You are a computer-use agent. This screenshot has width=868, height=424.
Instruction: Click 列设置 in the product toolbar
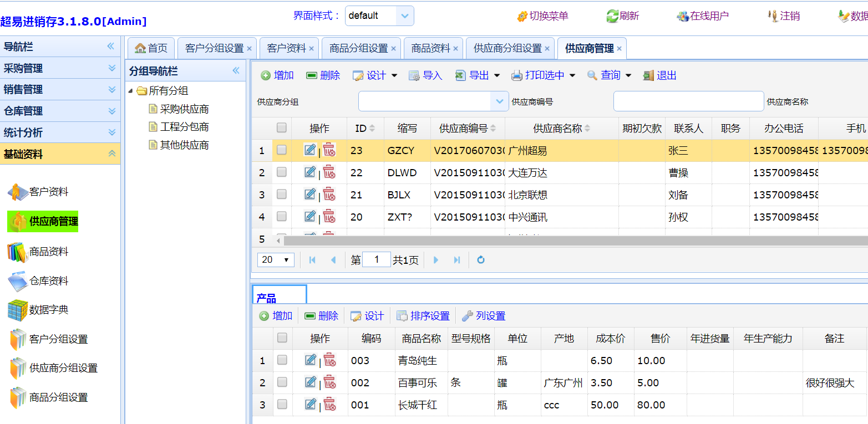coord(484,316)
